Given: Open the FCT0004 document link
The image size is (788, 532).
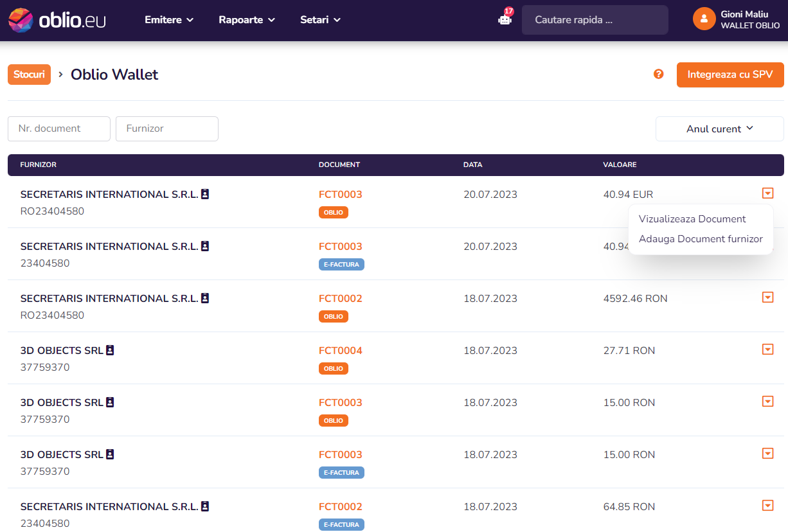Looking at the screenshot, I should 341,351.
